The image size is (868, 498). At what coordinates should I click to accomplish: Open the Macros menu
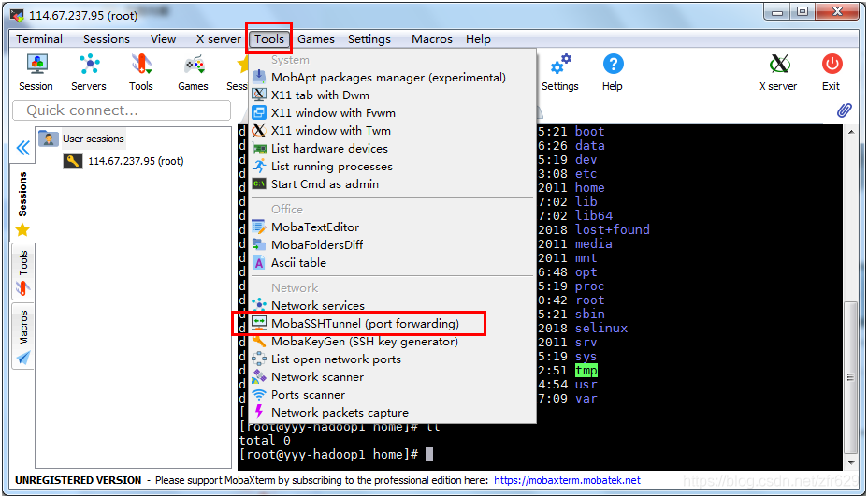point(432,39)
